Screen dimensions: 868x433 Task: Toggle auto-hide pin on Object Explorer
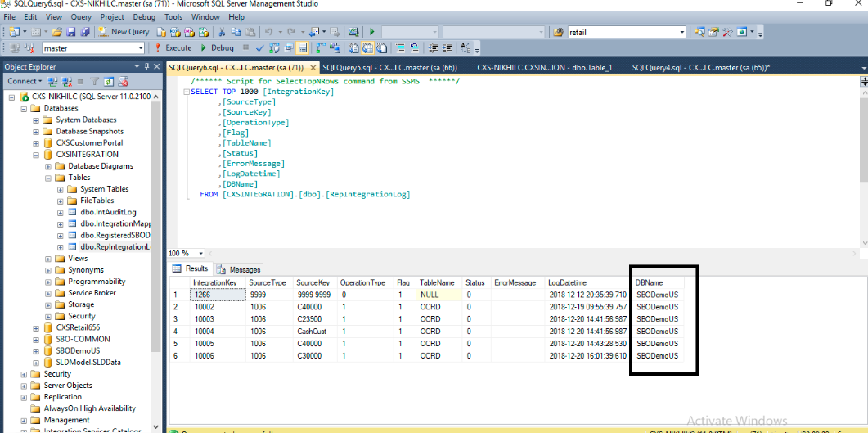tap(146, 66)
